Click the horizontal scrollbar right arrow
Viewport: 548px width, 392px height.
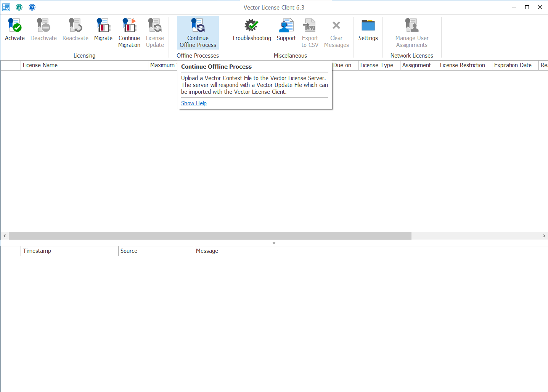coord(544,236)
